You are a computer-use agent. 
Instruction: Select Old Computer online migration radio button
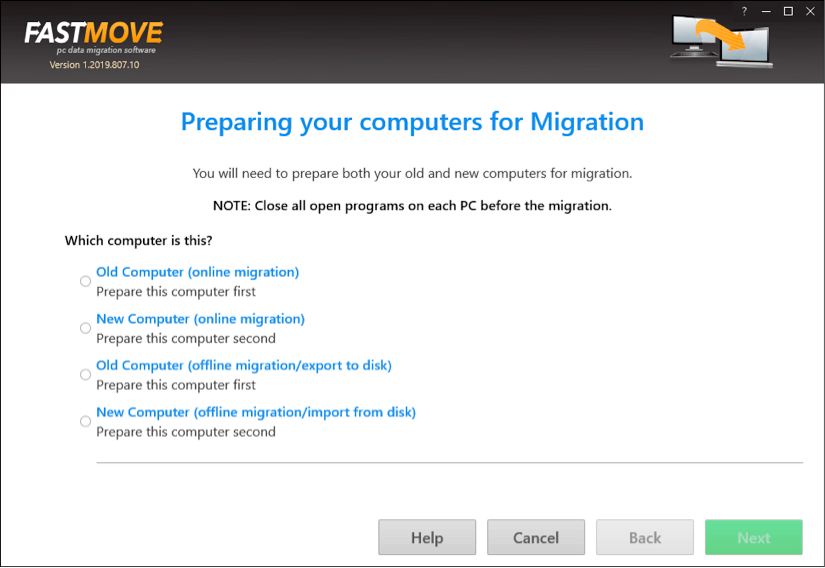point(85,281)
